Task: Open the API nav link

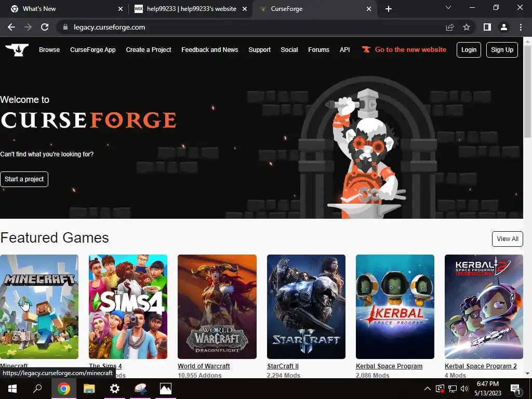Action: tap(345, 49)
